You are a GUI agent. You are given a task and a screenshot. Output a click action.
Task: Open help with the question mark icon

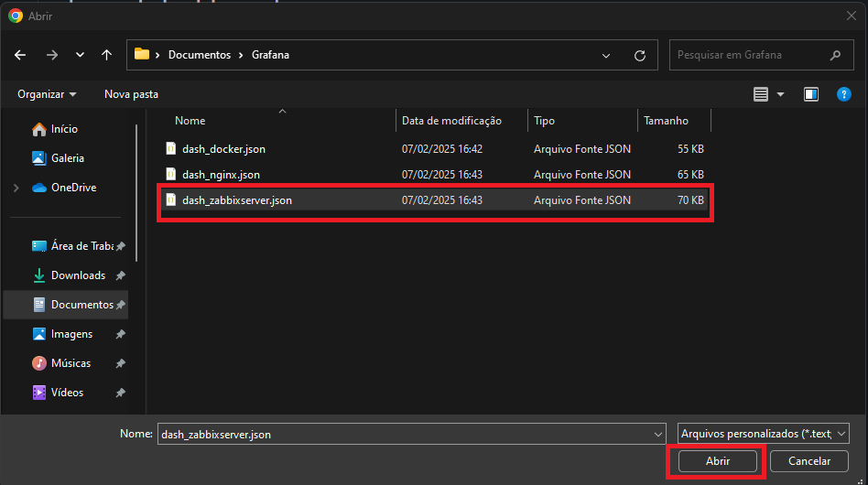[843, 94]
